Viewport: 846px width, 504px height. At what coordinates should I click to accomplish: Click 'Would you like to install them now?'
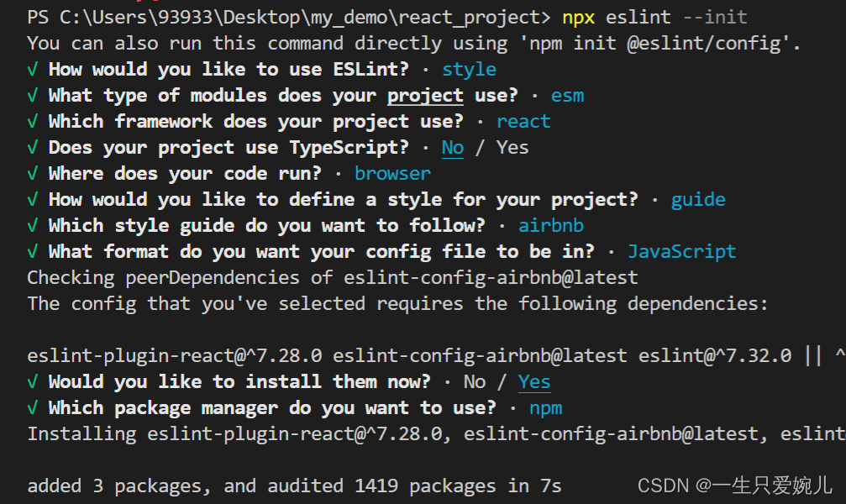pos(239,381)
